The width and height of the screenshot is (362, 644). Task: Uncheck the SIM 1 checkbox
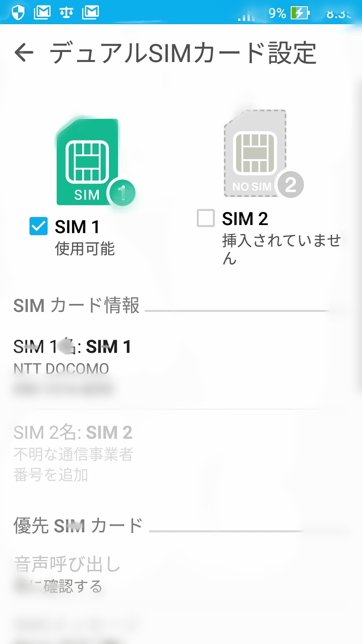(39, 226)
